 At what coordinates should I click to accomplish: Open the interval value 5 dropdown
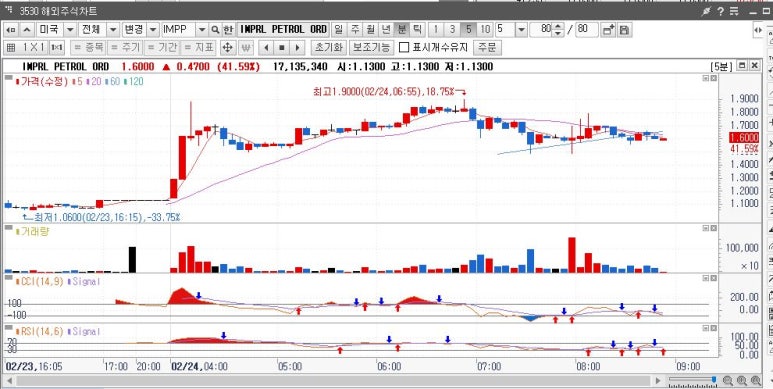point(522,30)
